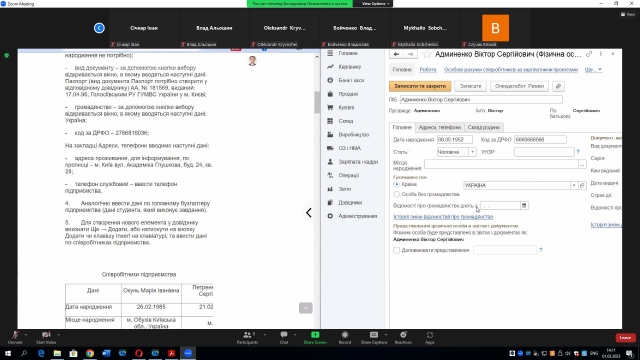This screenshot has width=640, height=360.
Task: Open Microsoft Edge from the taskbar
Action: pos(41,353)
